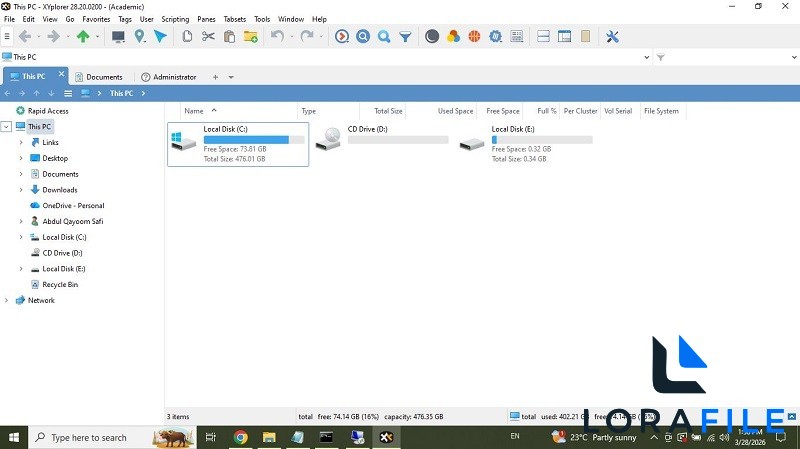Screen dimensions: 800x449
Task: Click the Redo toolbar icon
Action: click(x=307, y=36)
